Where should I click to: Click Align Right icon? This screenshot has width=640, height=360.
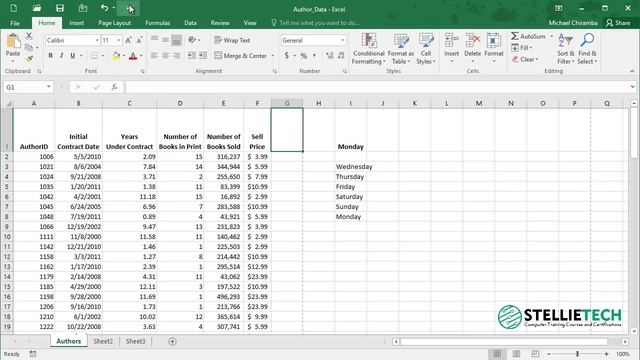tap(176, 56)
